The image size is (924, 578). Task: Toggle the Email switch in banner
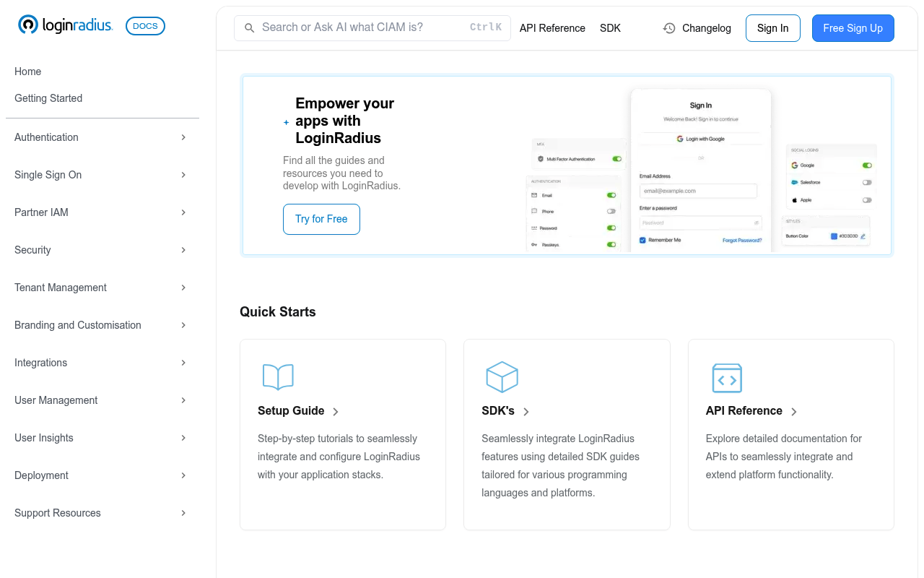(611, 195)
